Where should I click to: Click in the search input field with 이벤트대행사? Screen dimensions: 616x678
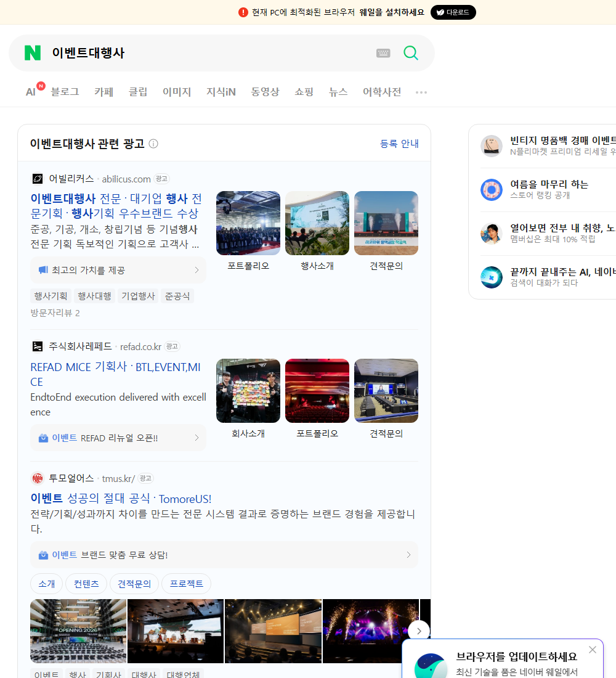tap(209, 53)
